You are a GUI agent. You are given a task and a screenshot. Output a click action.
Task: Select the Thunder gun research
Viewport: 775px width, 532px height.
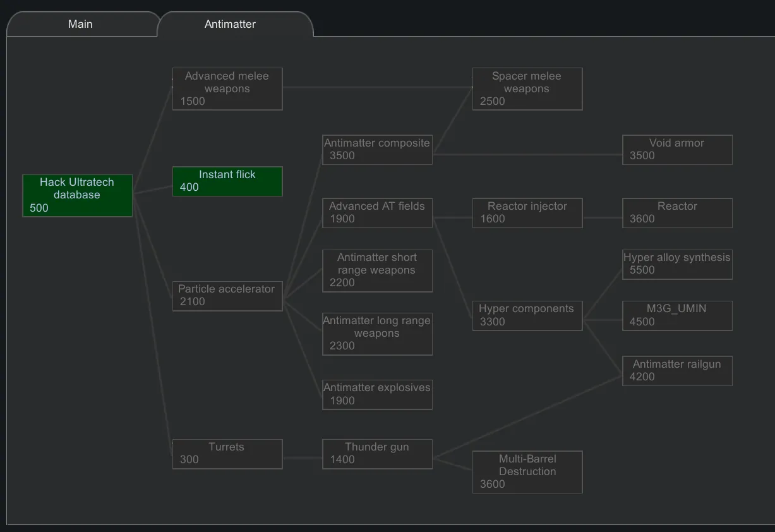(377, 454)
